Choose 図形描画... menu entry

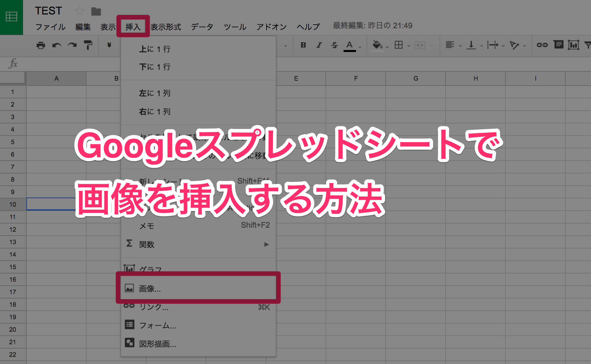[198, 344]
